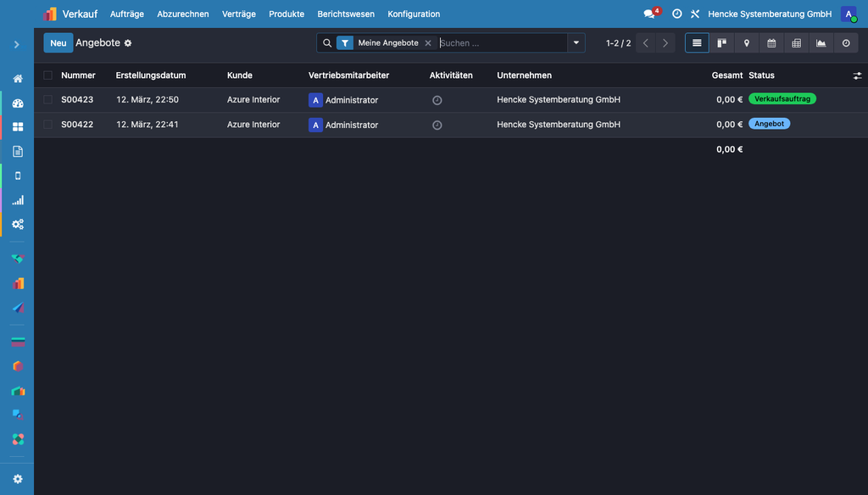Open the Berichtswesen menu
This screenshot has width=868, height=495.
point(346,14)
